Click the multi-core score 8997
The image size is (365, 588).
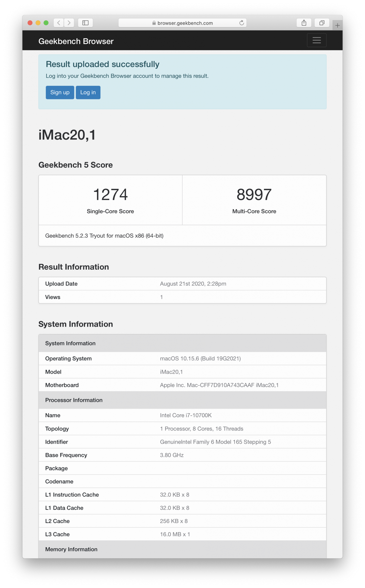[254, 195]
